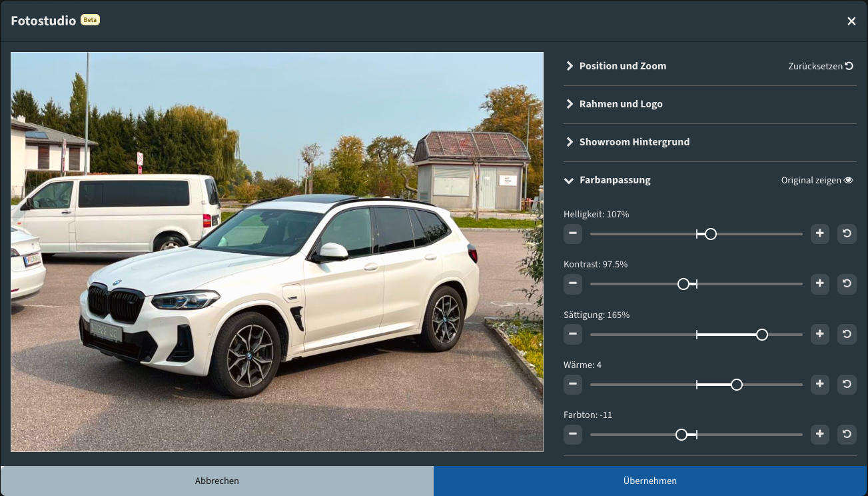This screenshot has width=868, height=496.
Task: Increase Wärme with the plus button
Action: (820, 385)
